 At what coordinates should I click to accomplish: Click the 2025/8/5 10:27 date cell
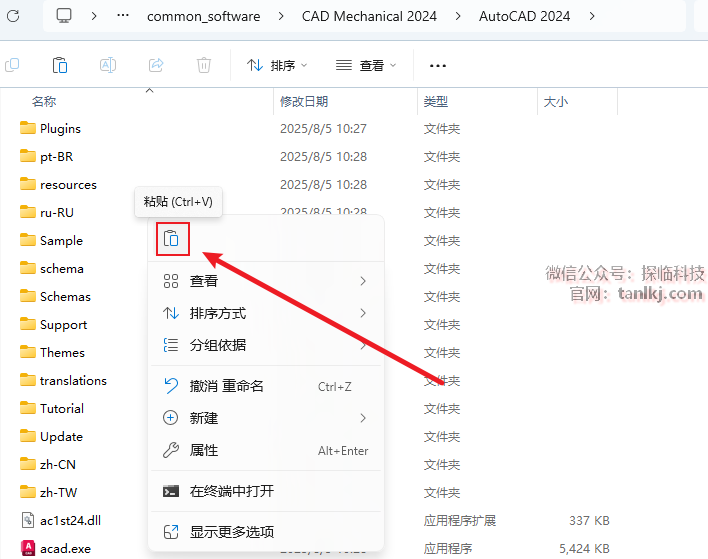[323, 129]
